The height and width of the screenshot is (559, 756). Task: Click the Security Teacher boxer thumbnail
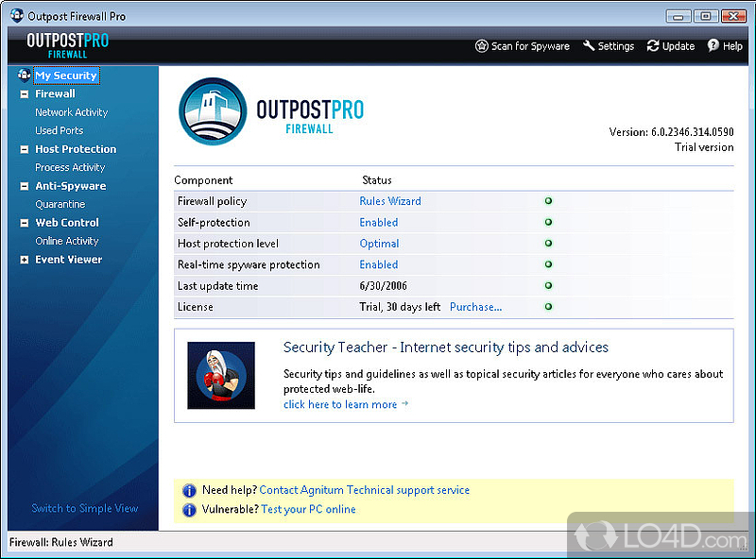221,376
